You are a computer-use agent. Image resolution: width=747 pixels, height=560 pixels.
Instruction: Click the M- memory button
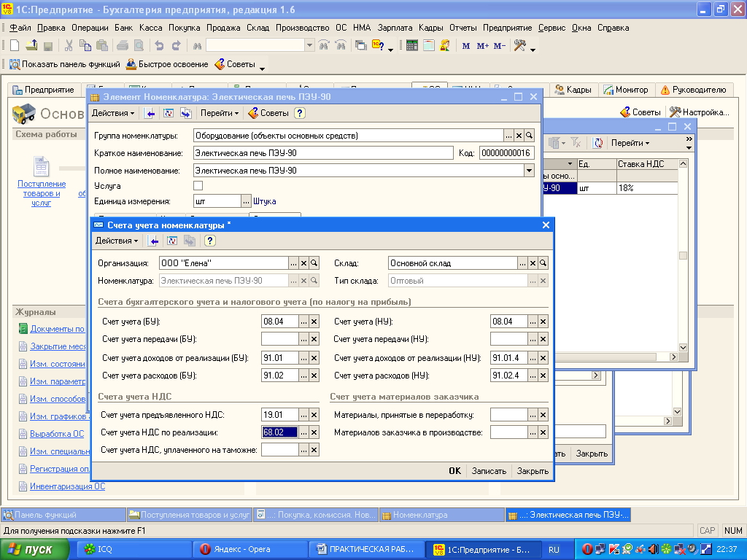(499, 46)
